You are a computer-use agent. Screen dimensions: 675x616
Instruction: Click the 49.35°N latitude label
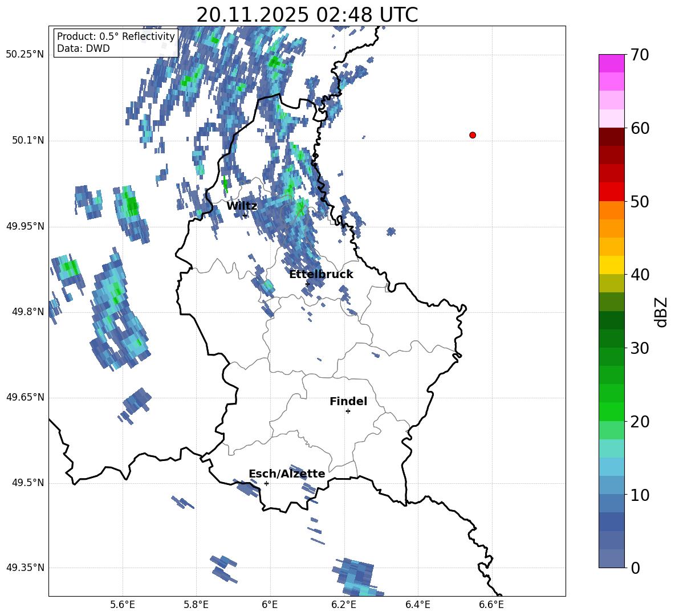25,568
